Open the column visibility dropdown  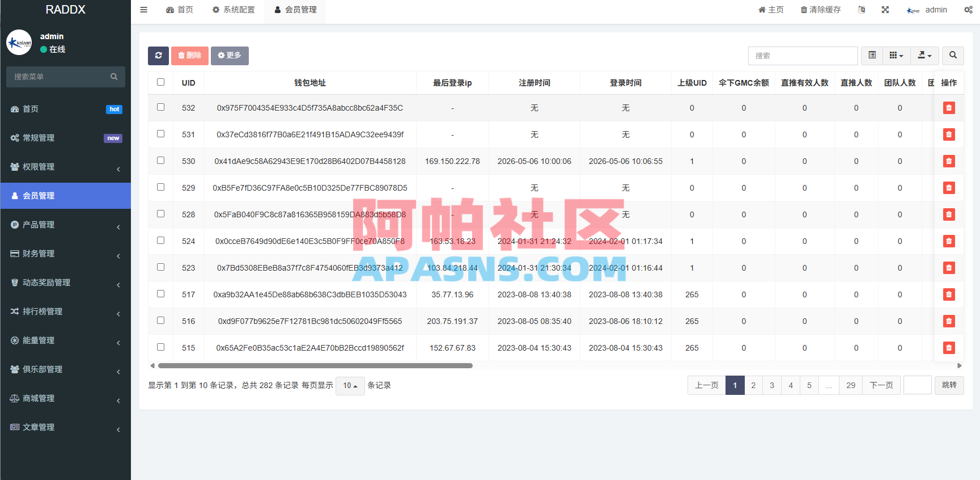[896, 56]
